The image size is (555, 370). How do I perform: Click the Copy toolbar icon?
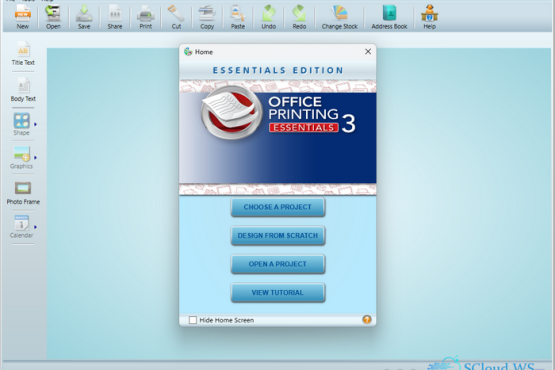point(207,16)
